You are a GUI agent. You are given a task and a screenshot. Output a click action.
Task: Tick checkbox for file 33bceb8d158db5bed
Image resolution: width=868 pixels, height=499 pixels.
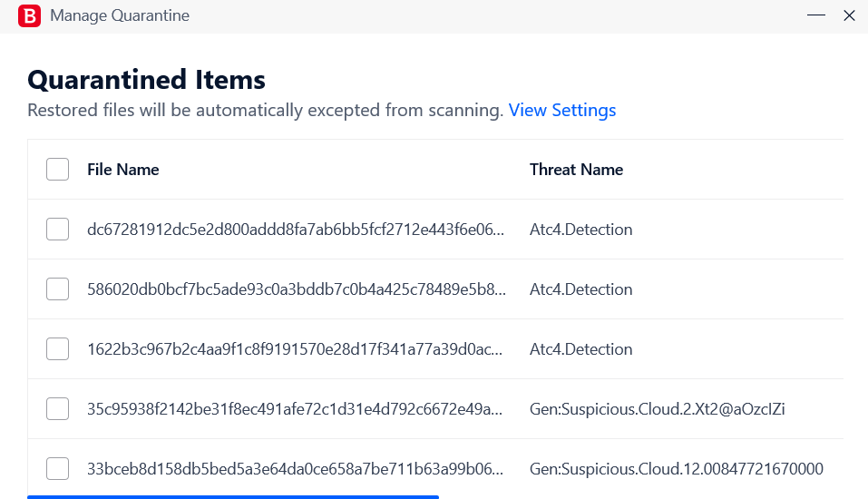click(x=57, y=468)
